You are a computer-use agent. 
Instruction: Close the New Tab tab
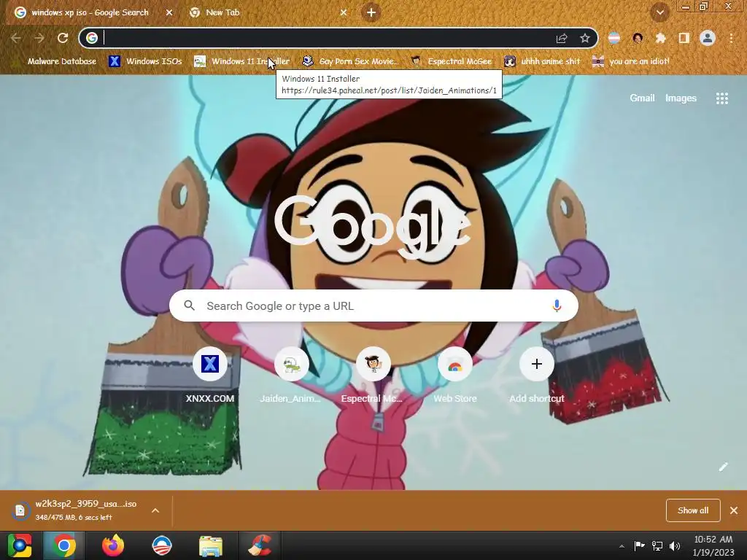pyautogui.click(x=344, y=13)
